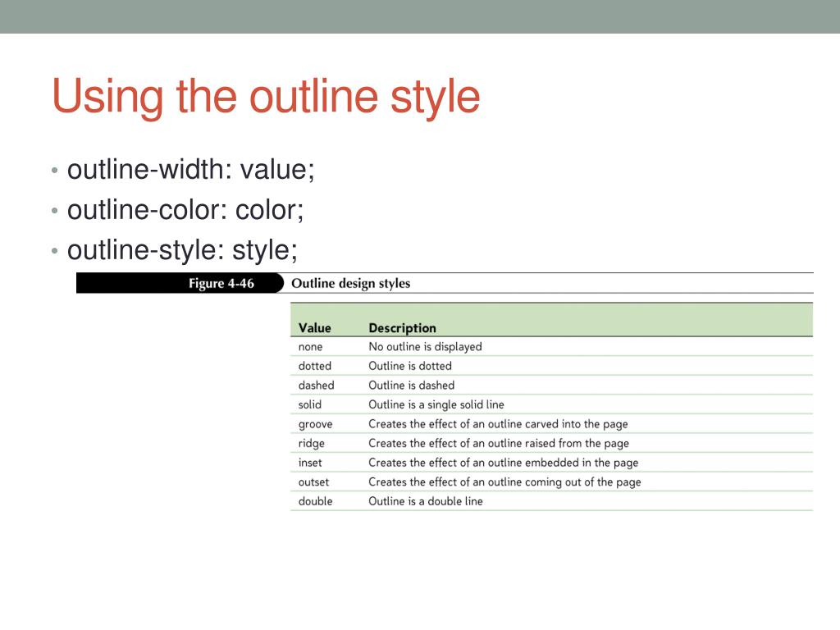Select 'Outline is a single solid line' text

[x=436, y=405]
